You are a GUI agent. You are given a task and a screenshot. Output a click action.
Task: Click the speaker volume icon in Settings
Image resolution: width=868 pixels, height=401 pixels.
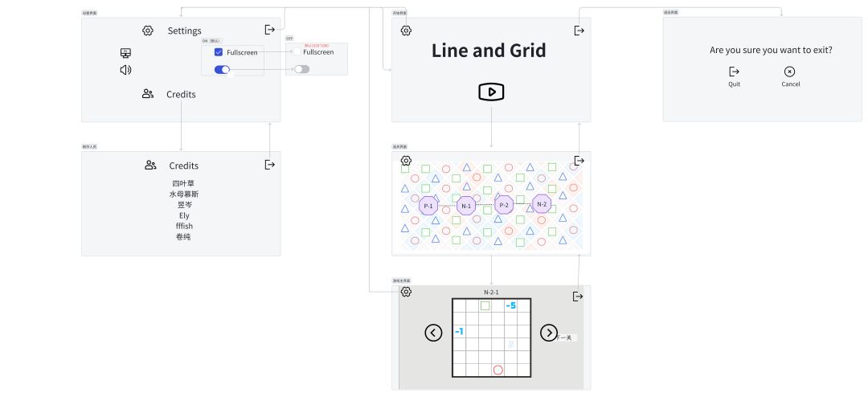[x=125, y=70]
